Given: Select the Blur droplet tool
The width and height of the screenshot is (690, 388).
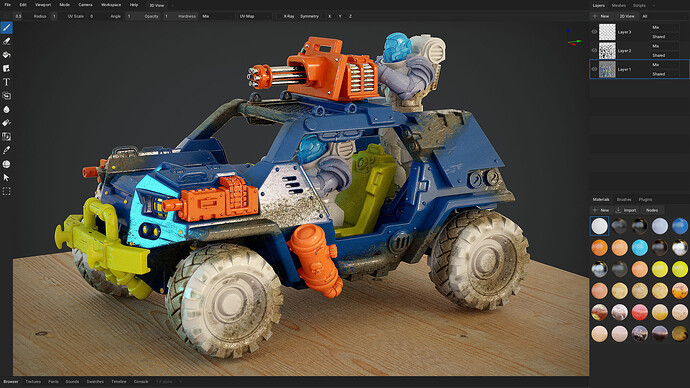Looking at the screenshot, I should [6, 110].
